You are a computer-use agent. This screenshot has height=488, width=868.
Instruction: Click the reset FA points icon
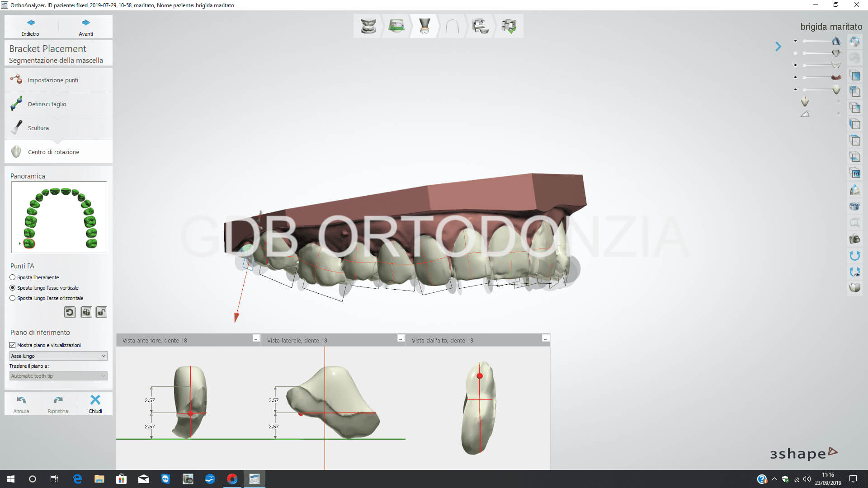[x=70, y=312]
